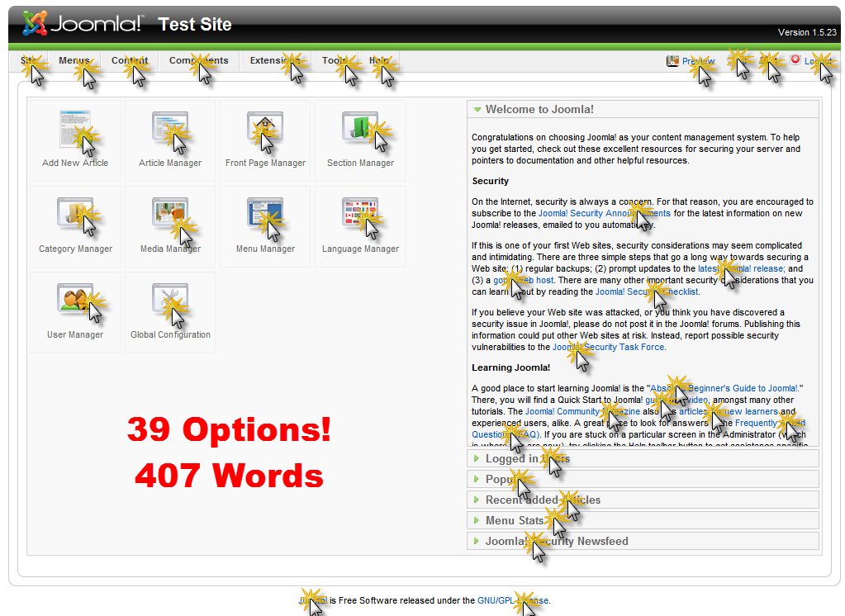
Task: Open the Joomla! Community Magazine link
Action: (x=583, y=411)
